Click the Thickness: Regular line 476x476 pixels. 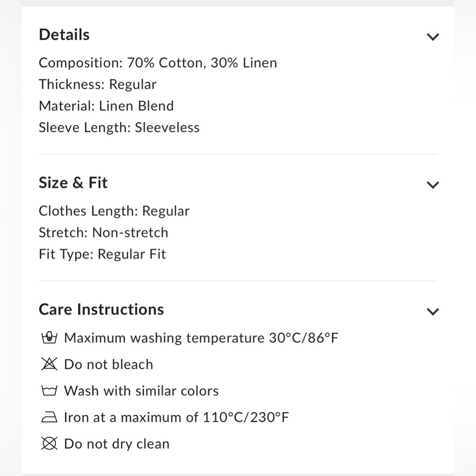pyautogui.click(x=98, y=84)
